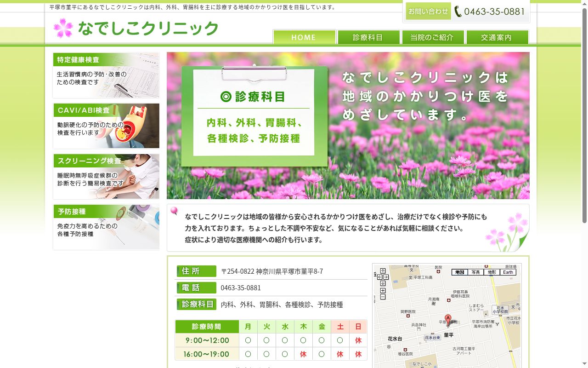Click the 花水小学校前 label on the map
This screenshot has width=588, height=368.
(x=500, y=310)
